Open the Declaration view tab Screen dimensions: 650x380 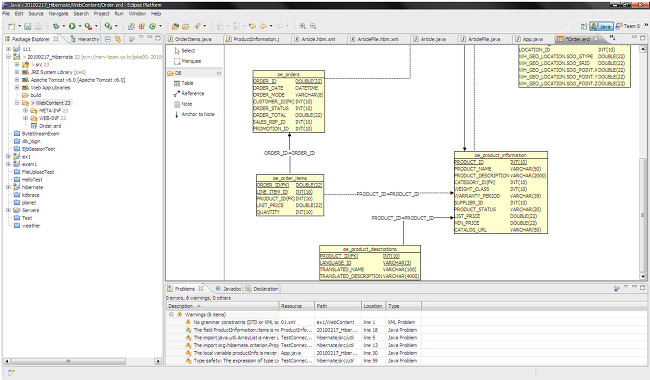pyautogui.click(x=262, y=289)
